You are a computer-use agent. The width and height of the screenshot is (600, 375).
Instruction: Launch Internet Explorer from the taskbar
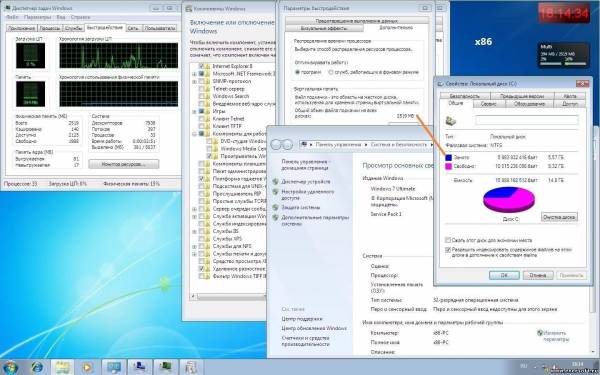tap(37, 368)
